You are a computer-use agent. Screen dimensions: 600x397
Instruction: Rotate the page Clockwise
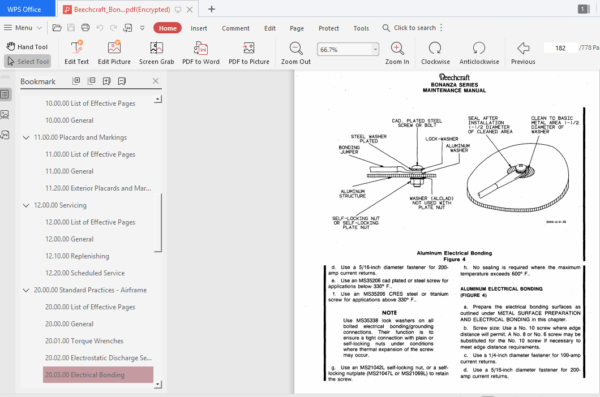click(435, 53)
